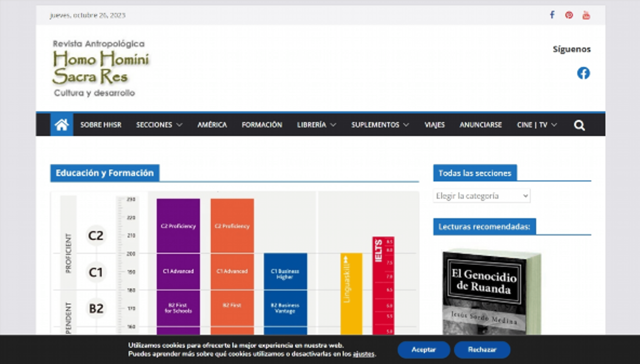Image resolution: width=640 pixels, height=364 pixels.
Task: Open the Educación y Formación section heading
Action: tap(104, 173)
